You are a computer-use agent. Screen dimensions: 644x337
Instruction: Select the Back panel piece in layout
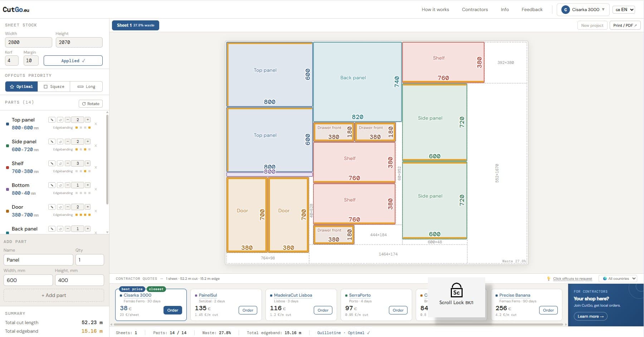pyautogui.click(x=357, y=82)
